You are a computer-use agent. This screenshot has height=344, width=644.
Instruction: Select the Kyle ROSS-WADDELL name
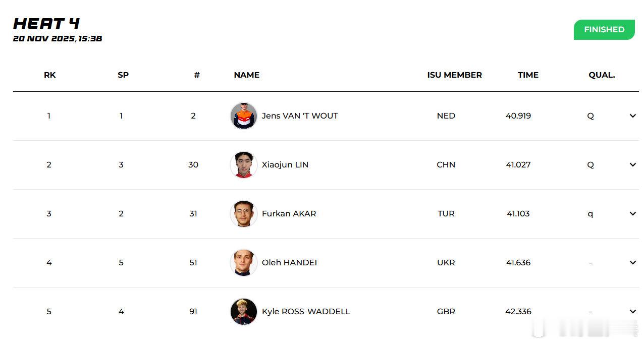point(305,311)
